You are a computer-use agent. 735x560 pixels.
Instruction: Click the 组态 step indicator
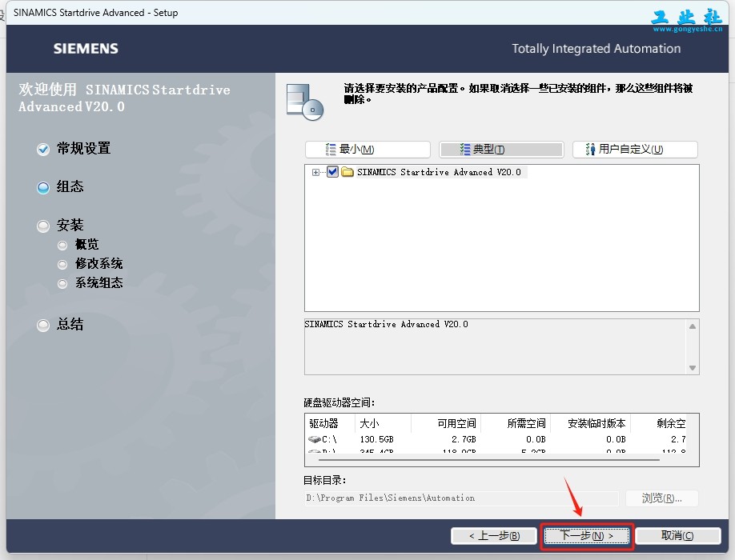[43, 188]
